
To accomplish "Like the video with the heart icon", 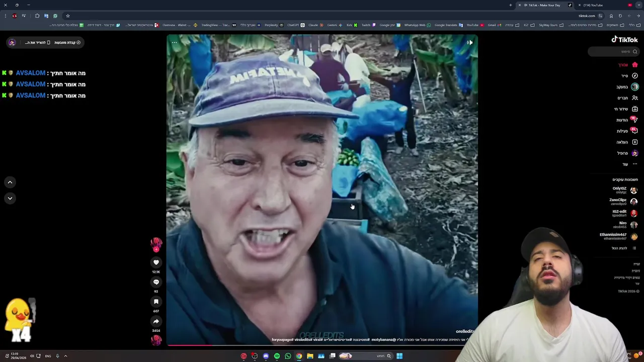I will 156,262.
